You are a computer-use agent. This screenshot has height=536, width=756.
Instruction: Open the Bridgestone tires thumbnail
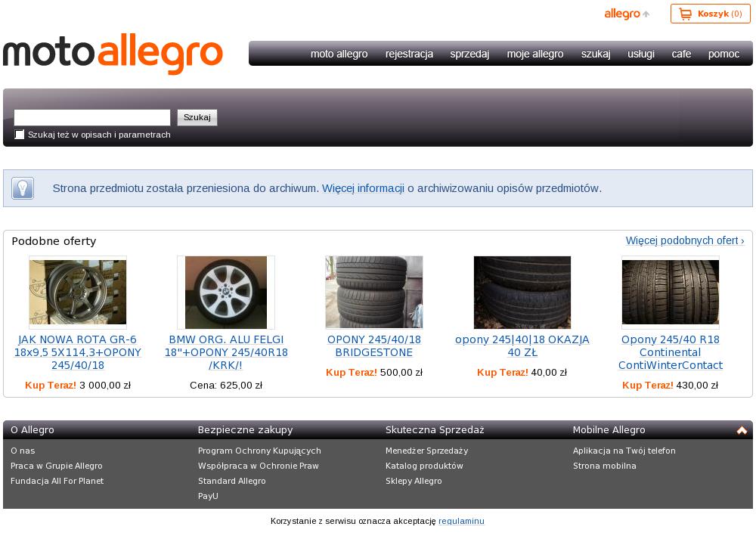click(x=374, y=292)
